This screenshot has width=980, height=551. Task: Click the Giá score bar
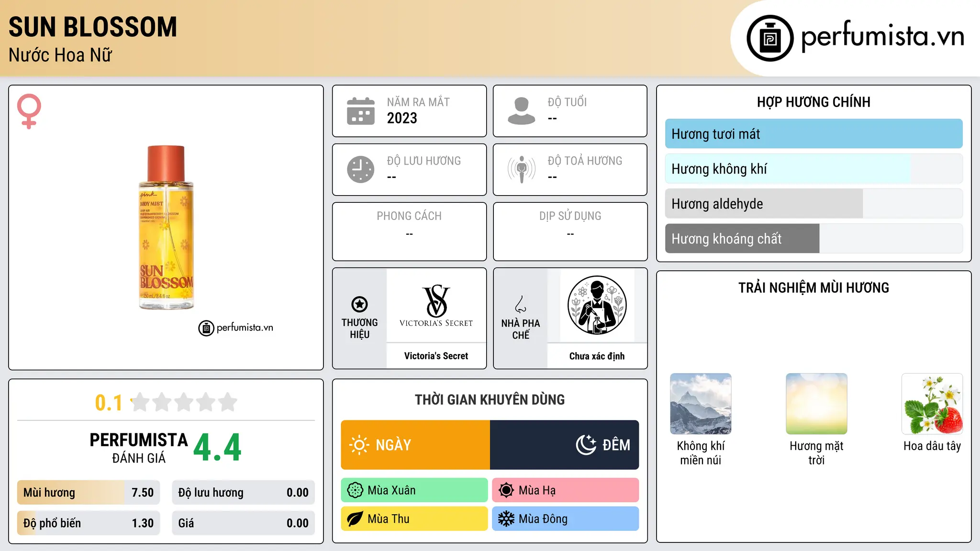[244, 523]
